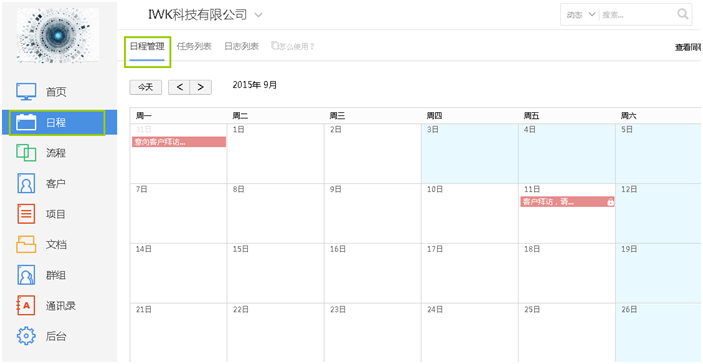Select 文档 label in sidebar
703x364 pixels.
coord(56,245)
